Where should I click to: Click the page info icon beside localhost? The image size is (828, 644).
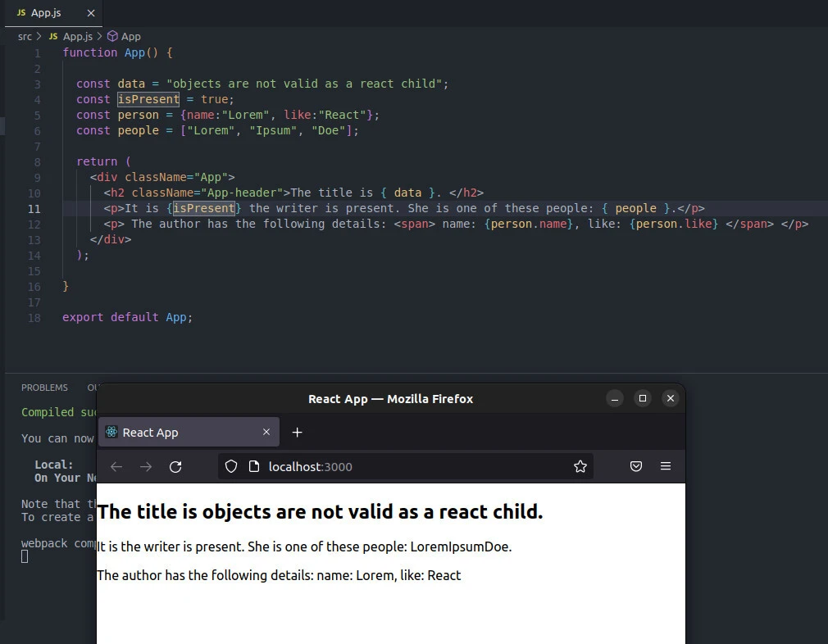253,467
